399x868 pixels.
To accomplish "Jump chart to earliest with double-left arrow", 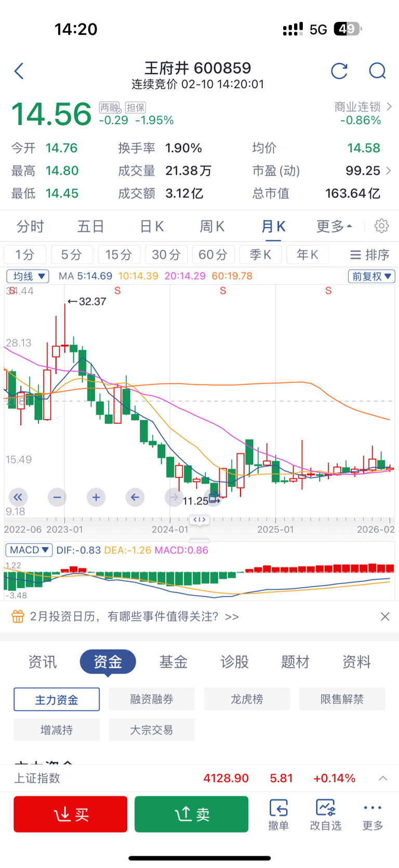I will (18, 497).
